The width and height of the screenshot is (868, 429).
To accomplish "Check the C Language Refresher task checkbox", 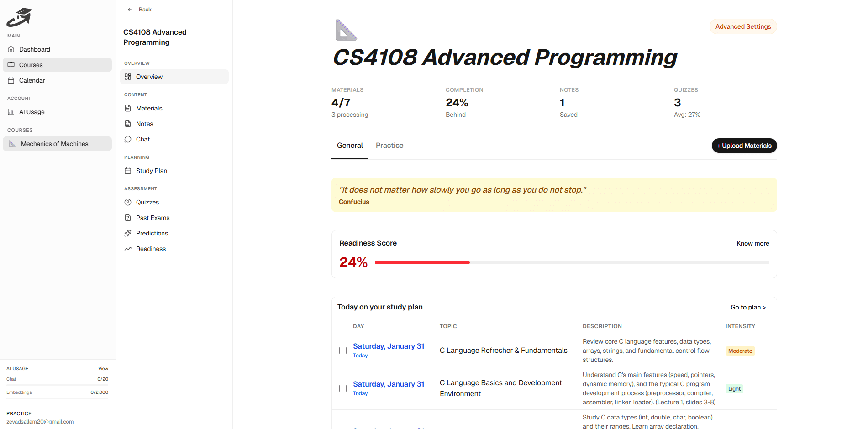I will click(x=343, y=351).
